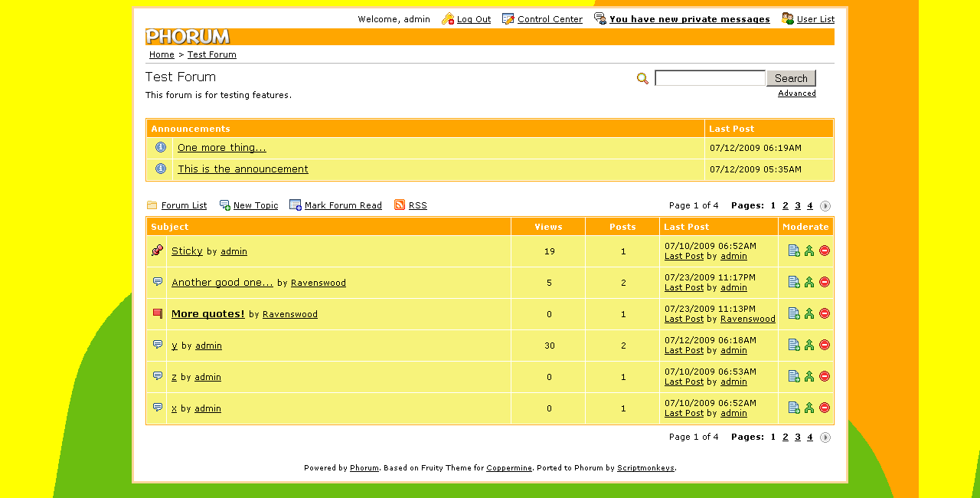Click the Search button

791,78
